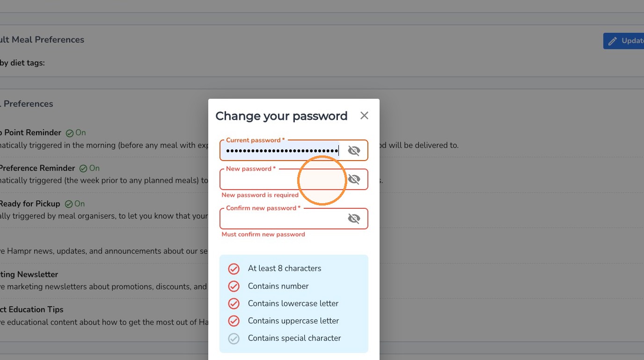Screen dimensions: 644x360
Task: Close the Change your password dialog
Action: (364, 116)
